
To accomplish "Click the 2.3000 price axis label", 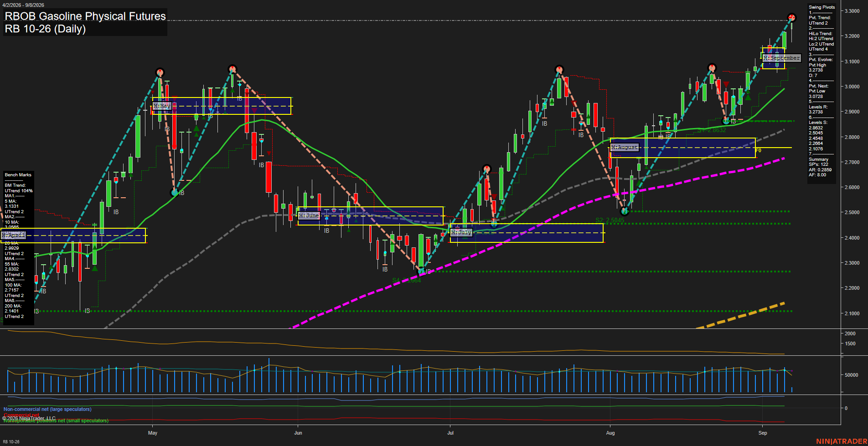I will coord(852,263).
